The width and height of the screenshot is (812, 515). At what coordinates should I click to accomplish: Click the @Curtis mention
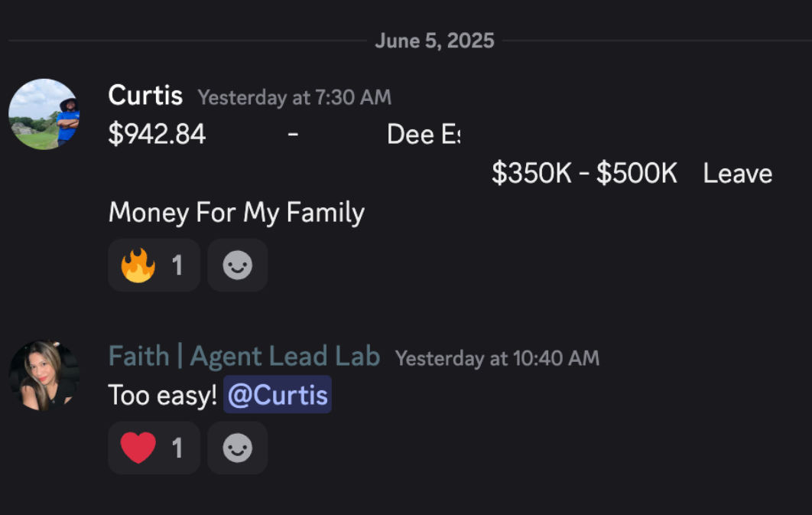click(278, 395)
